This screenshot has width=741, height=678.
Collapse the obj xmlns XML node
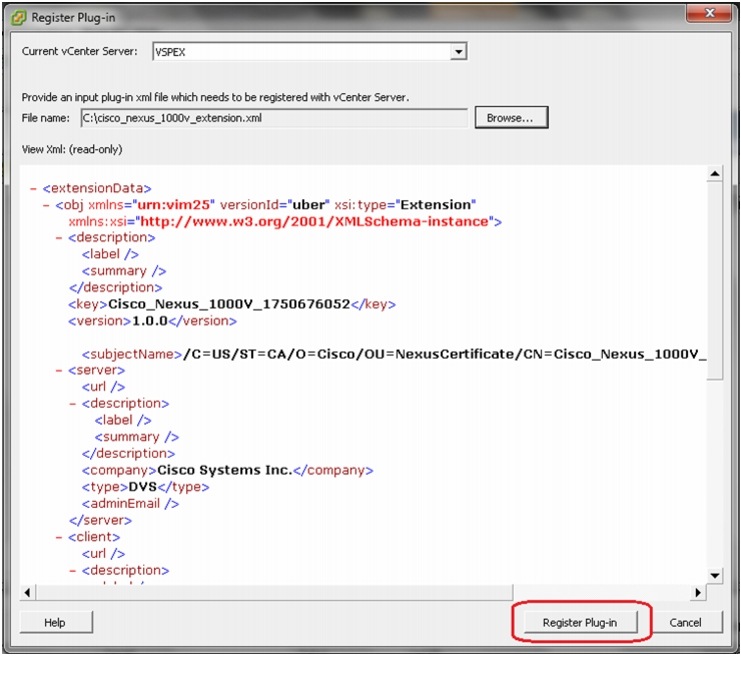[x=46, y=205]
